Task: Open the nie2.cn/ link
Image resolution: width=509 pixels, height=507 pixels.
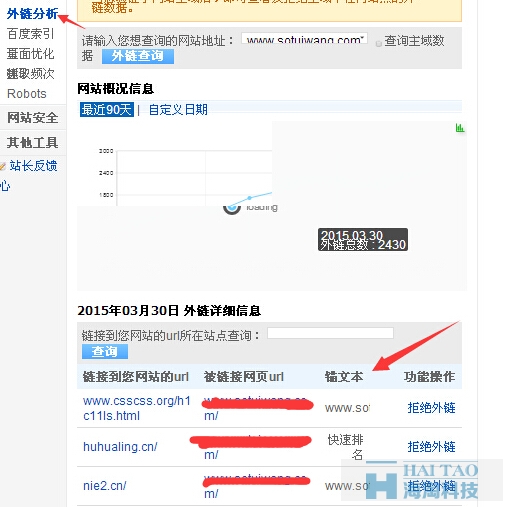Action: (x=105, y=486)
